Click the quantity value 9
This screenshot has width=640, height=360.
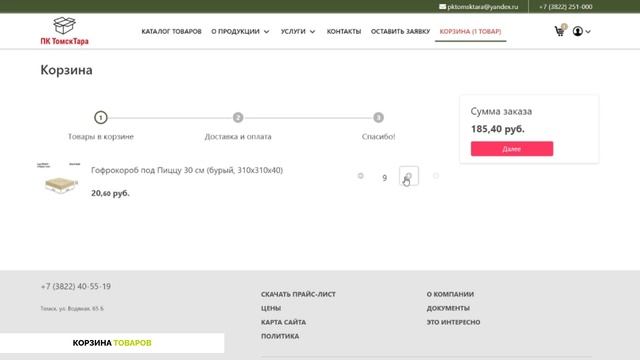pos(384,178)
